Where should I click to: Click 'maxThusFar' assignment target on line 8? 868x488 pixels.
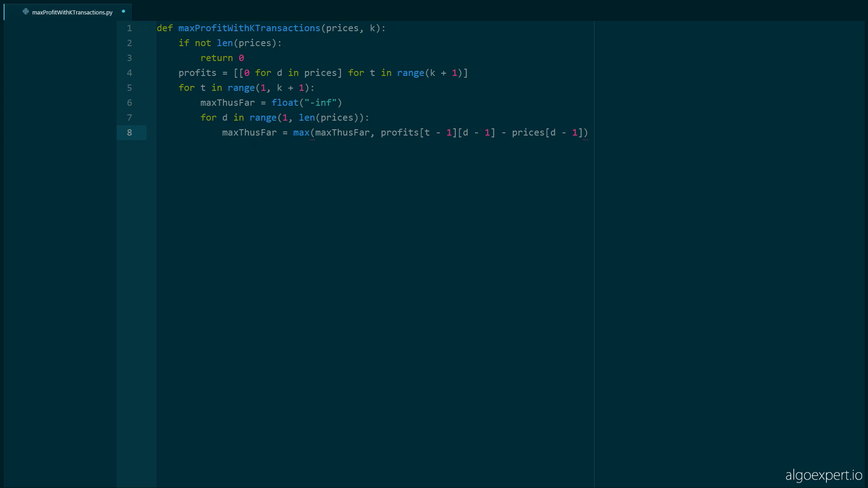249,132
